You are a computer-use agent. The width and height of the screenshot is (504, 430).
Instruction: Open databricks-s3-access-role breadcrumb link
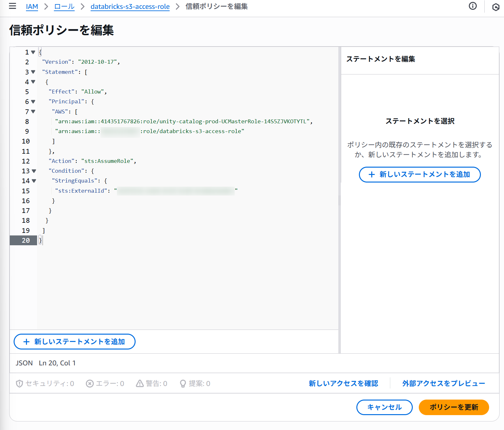pyautogui.click(x=130, y=6)
